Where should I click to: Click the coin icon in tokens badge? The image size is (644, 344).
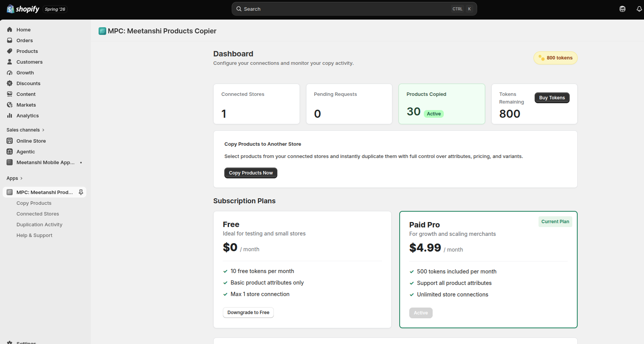[542, 58]
